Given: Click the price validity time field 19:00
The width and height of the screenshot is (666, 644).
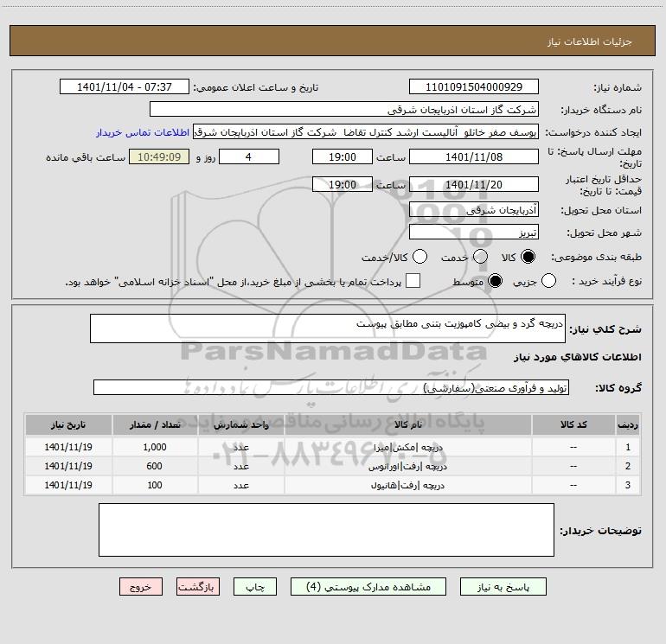Looking at the screenshot, I should (x=343, y=184).
